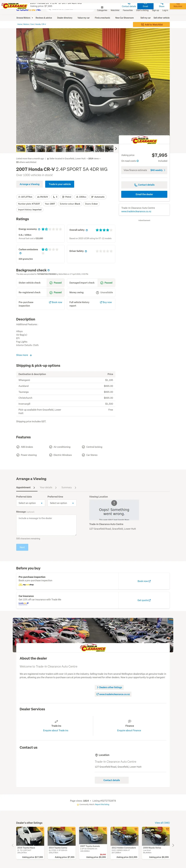Expand description with Show more
Screen dimensions: 186x868
24,355
